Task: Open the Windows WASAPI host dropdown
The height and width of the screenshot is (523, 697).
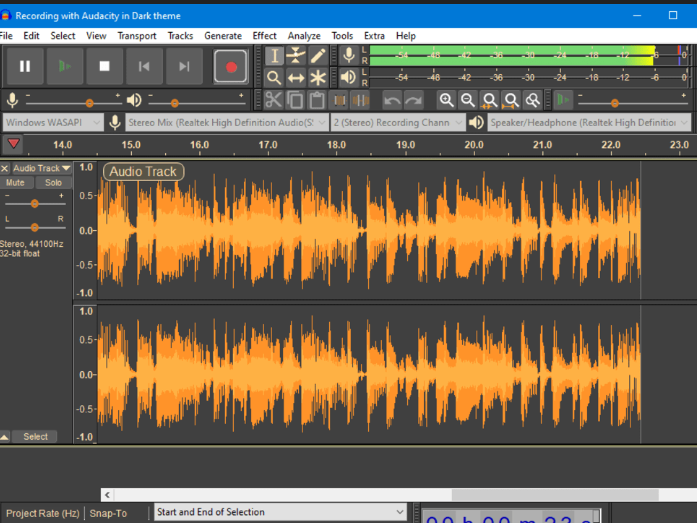Action: [53, 122]
